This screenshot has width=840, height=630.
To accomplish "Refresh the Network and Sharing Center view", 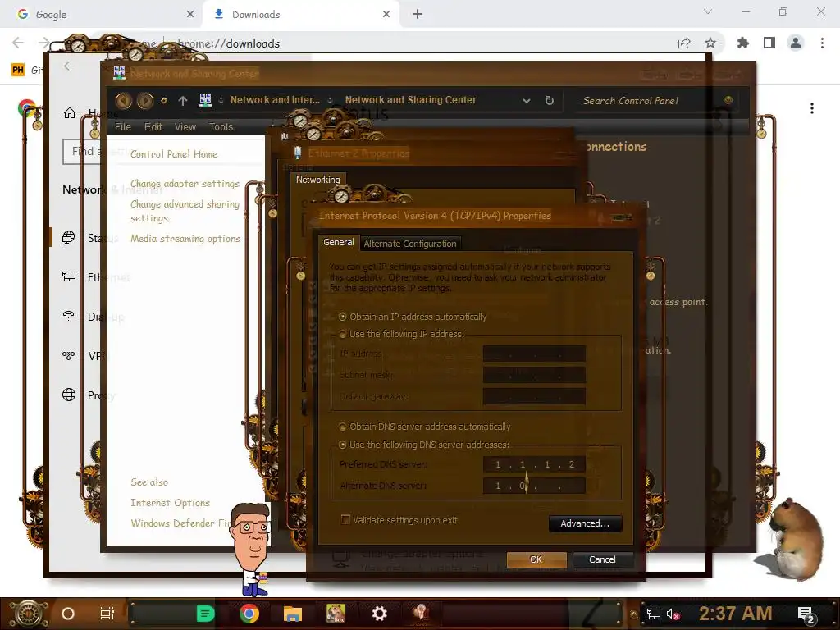I will click(x=549, y=100).
